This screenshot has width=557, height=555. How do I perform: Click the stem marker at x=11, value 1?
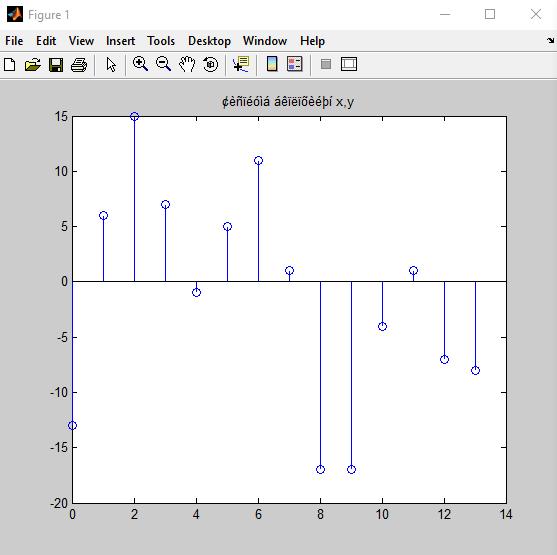click(413, 270)
